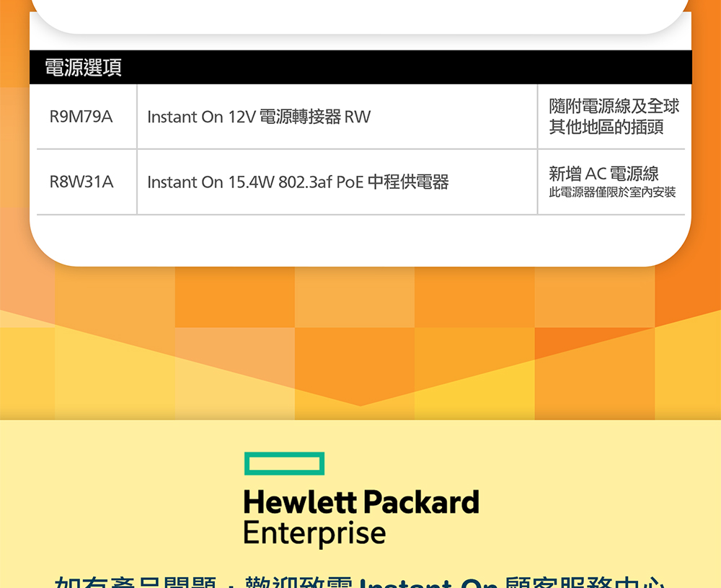Click the green HPE rectangle logo
Screen dimensions: 721x588
click(x=284, y=463)
